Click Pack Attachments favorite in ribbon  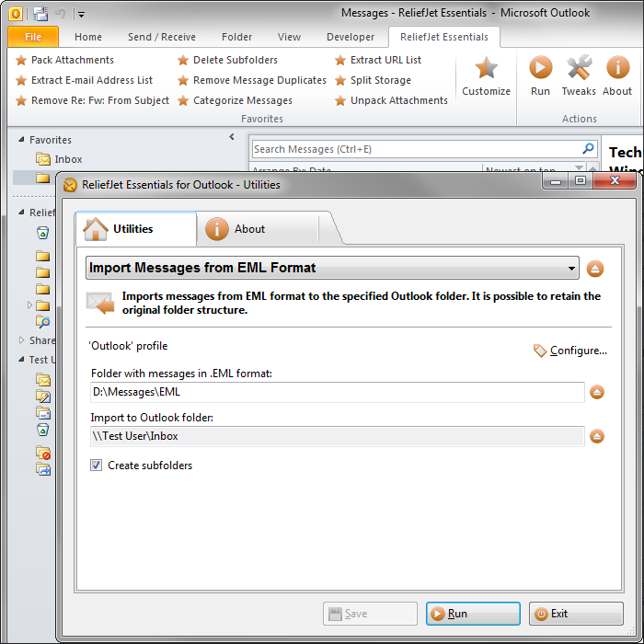(x=64, y=60)
